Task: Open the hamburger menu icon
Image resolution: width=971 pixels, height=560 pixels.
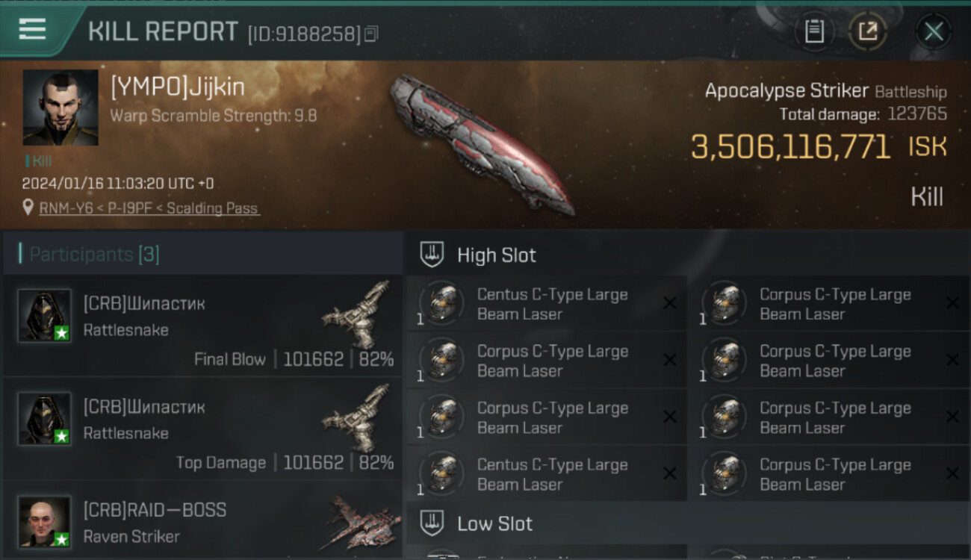Action: (x=32, y=29)
